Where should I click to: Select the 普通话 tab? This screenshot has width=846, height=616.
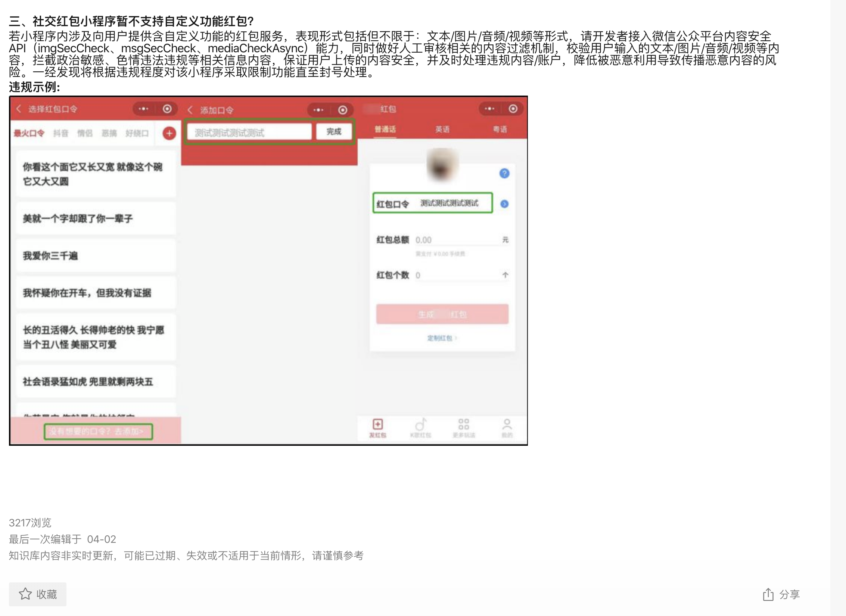[x=385, y=129]
